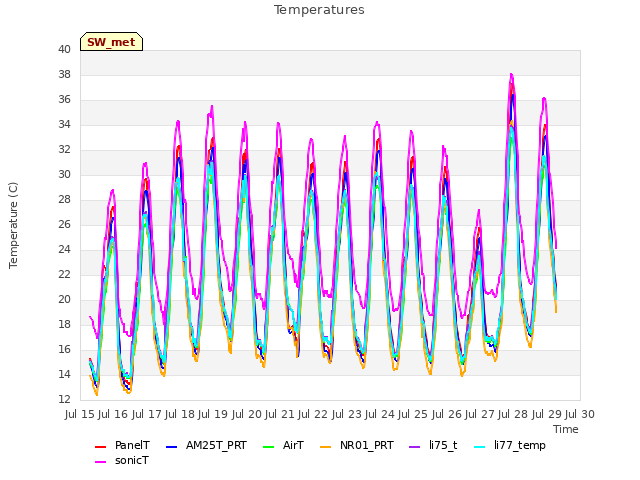
Task: Click the red PanelT legend swatch
Action: click(100, 447)
